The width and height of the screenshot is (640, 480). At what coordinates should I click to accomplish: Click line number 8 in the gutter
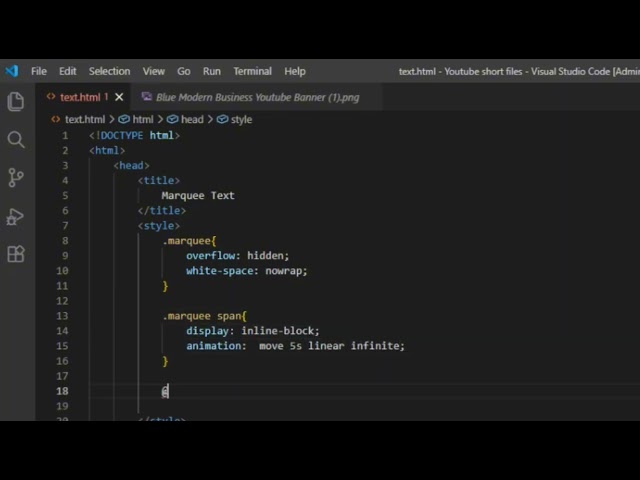(x=65, y=241)
